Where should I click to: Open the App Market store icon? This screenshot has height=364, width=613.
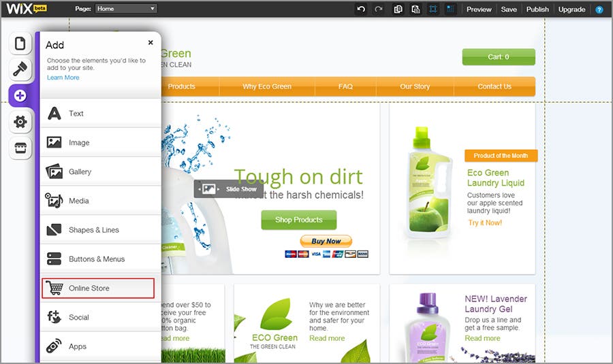(x=20, y=148)
